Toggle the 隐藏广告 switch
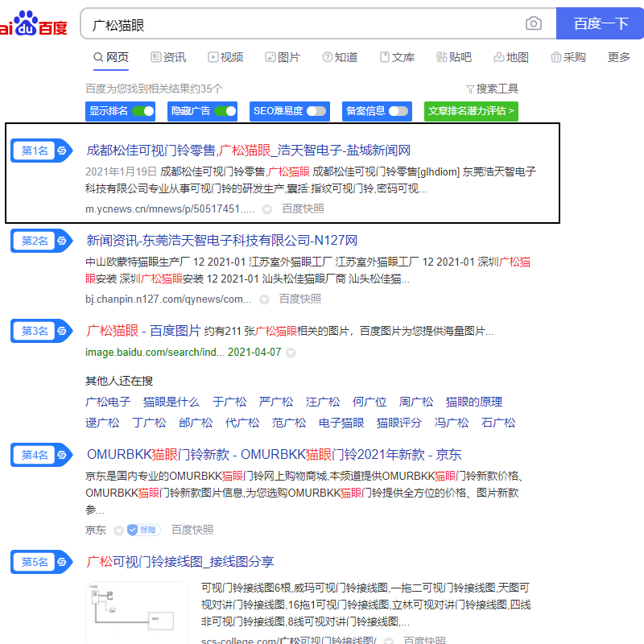 pyautogui.click(x=225, y=111)
